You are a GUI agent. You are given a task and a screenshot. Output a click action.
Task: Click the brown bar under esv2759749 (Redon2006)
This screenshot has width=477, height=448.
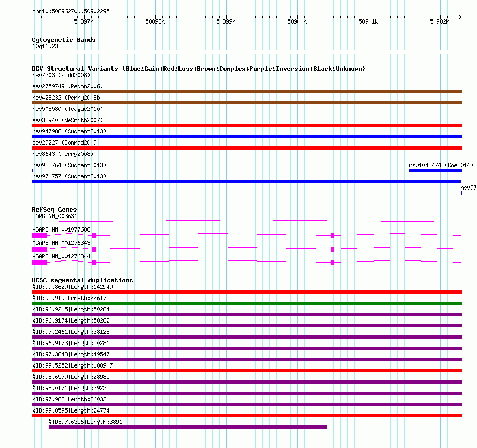(x=247, y=92)
